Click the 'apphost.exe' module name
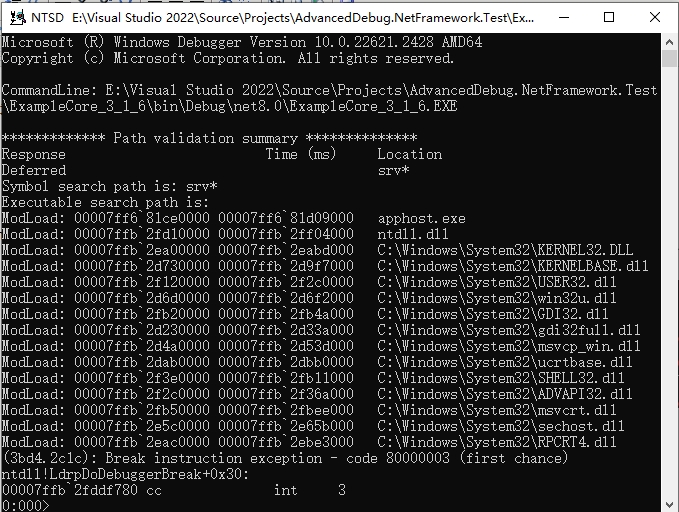Image resolution: width=679 pixels, height=512 pixels. 421,218
